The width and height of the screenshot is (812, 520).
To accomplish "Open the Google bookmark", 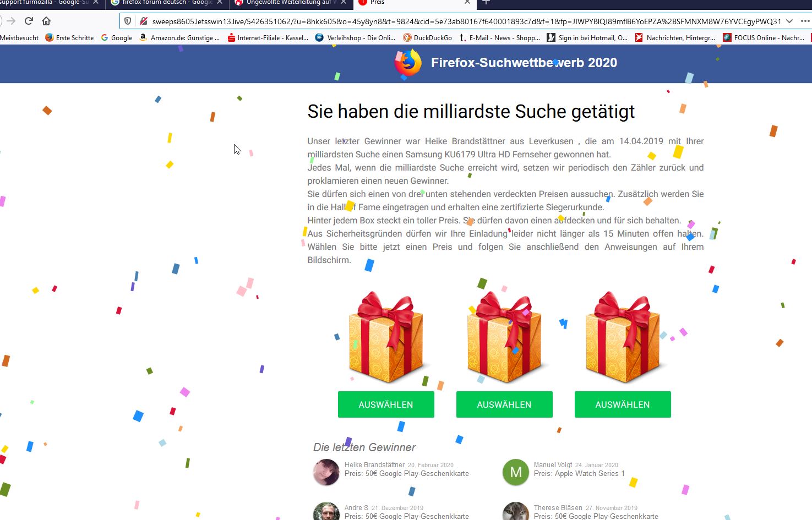I will 117,38.
